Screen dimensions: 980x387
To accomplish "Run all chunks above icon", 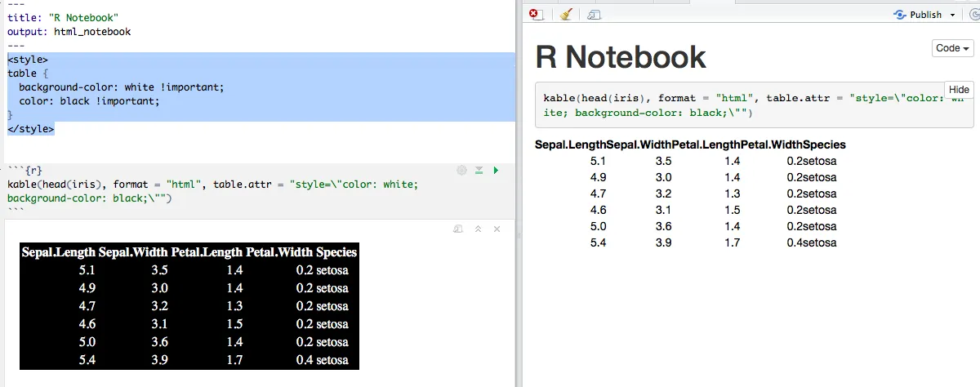I will [479, 170].
